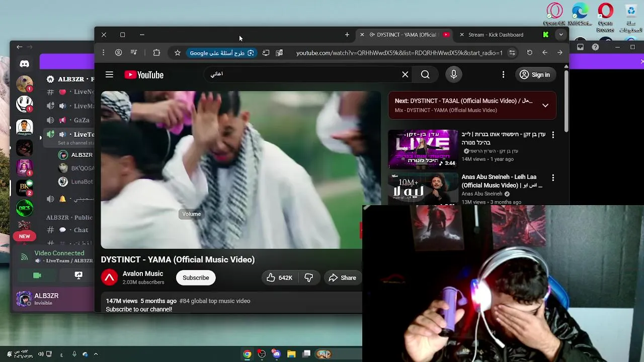This screenshot has width=644, height=362.
Task: Open Chrome from the taskbar
Action: point(247,354)
